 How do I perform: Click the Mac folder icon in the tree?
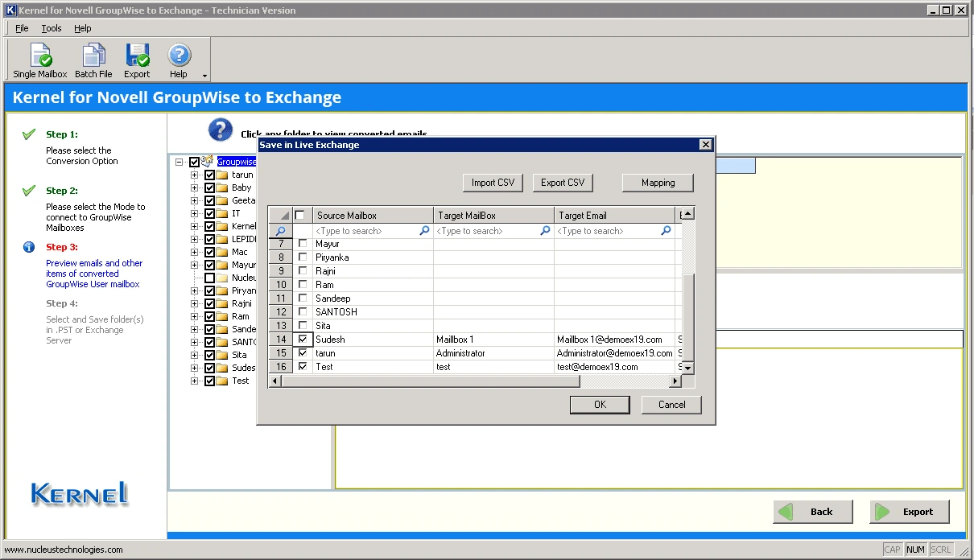(223, 252)
